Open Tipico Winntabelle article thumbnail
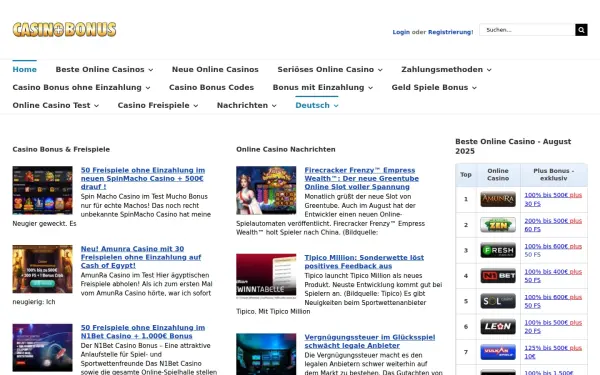 [266, 276]
